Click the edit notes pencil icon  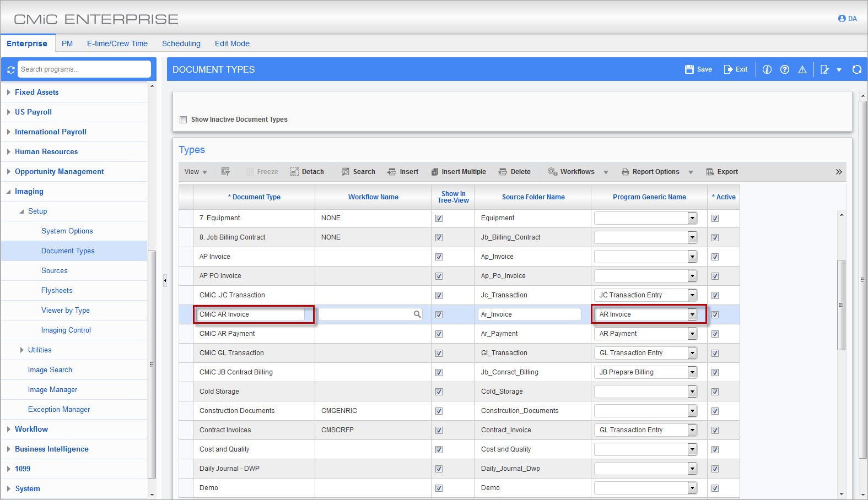tap(824, 69)
